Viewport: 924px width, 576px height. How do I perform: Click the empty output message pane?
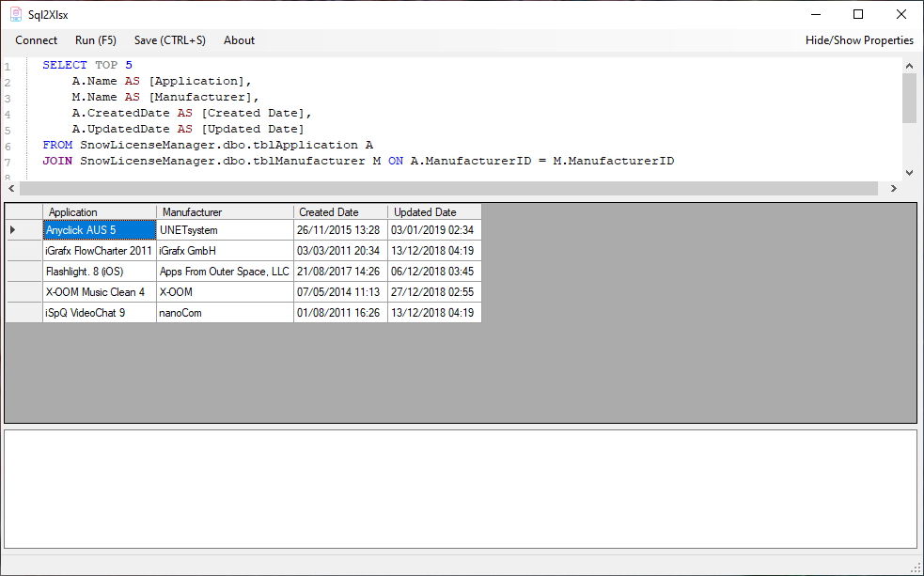(x=461, y=489)
